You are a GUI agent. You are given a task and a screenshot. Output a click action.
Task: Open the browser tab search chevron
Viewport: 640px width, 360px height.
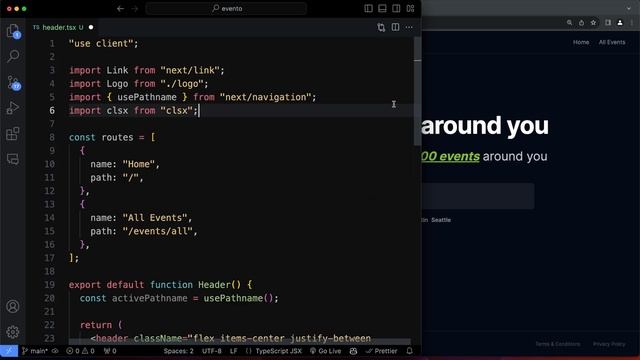click(629, 8)
